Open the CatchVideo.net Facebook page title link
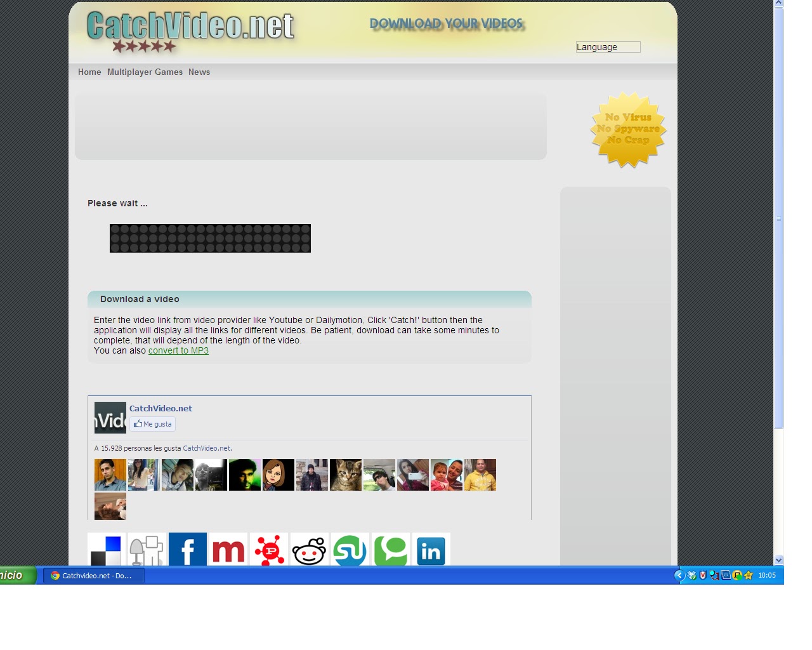This screenshot has height=650, width=812. 160,408
